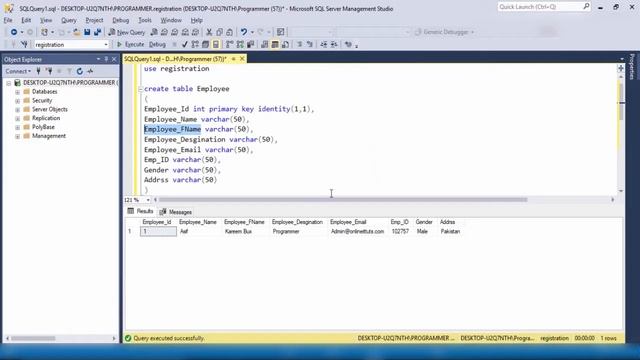Screen dimensions: 640x360
Task: Click Object Explorer Refresh icon
Action: (x=80, y=71)
